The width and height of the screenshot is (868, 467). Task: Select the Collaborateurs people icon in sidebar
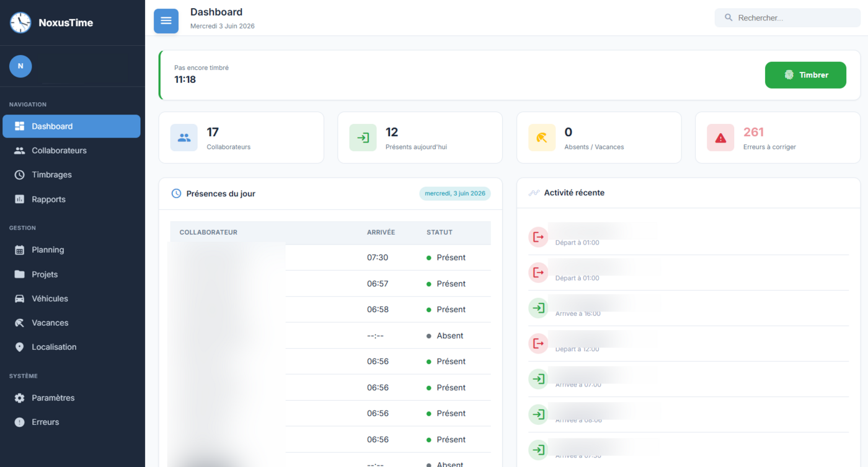(20, 151)
